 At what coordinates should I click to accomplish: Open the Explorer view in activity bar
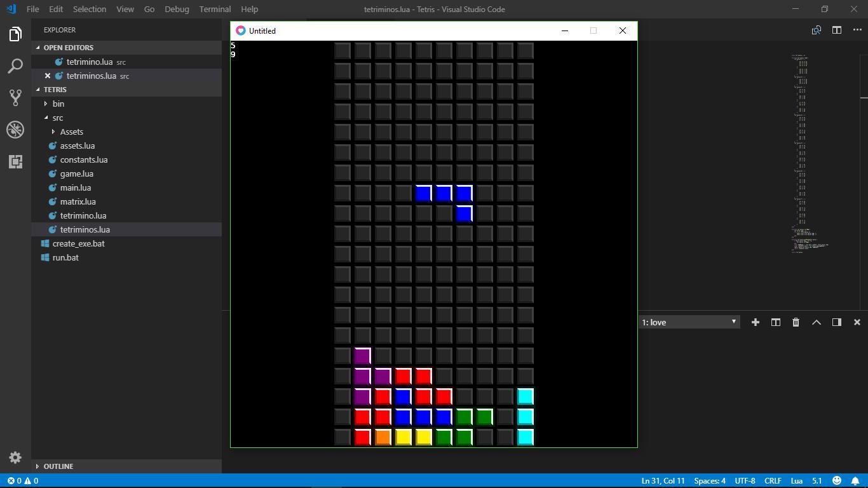point(15,34)
